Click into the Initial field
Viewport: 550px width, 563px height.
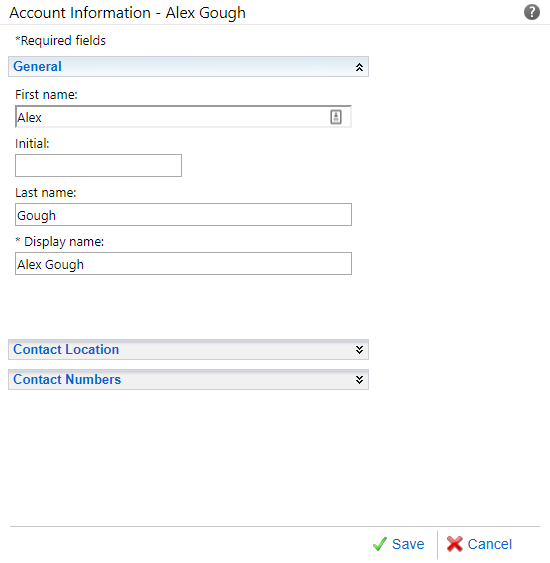click(98, 166)
